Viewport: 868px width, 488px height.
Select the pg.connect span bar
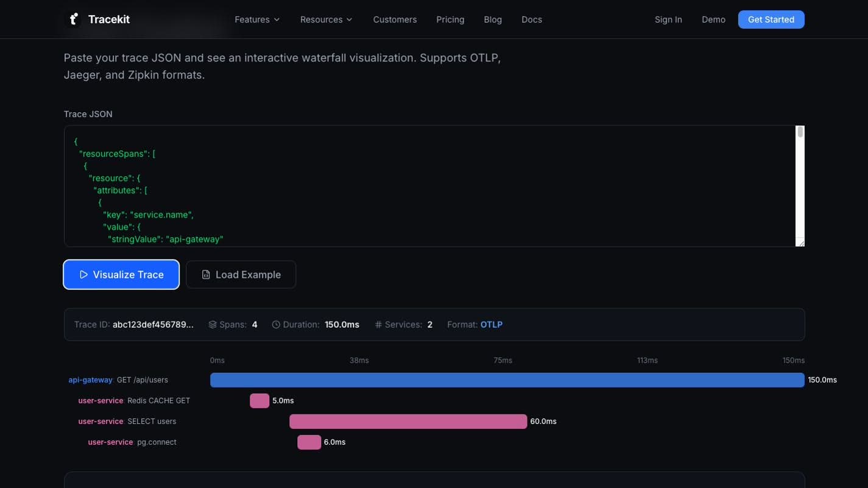click(x=309, y=442)
